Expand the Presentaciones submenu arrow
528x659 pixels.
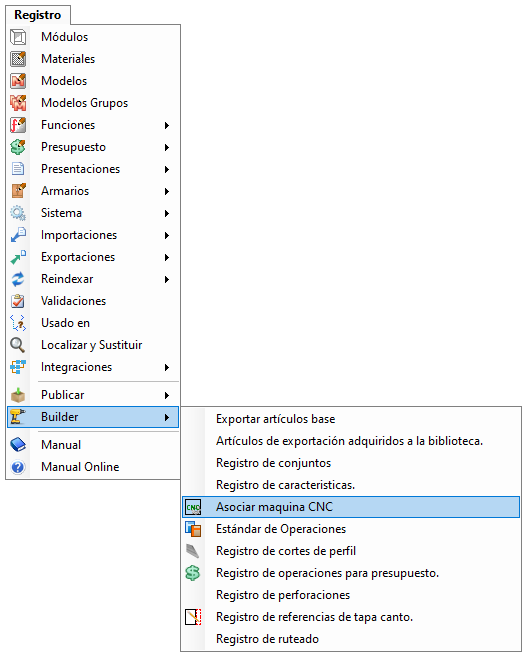click(x=167, y=169)
